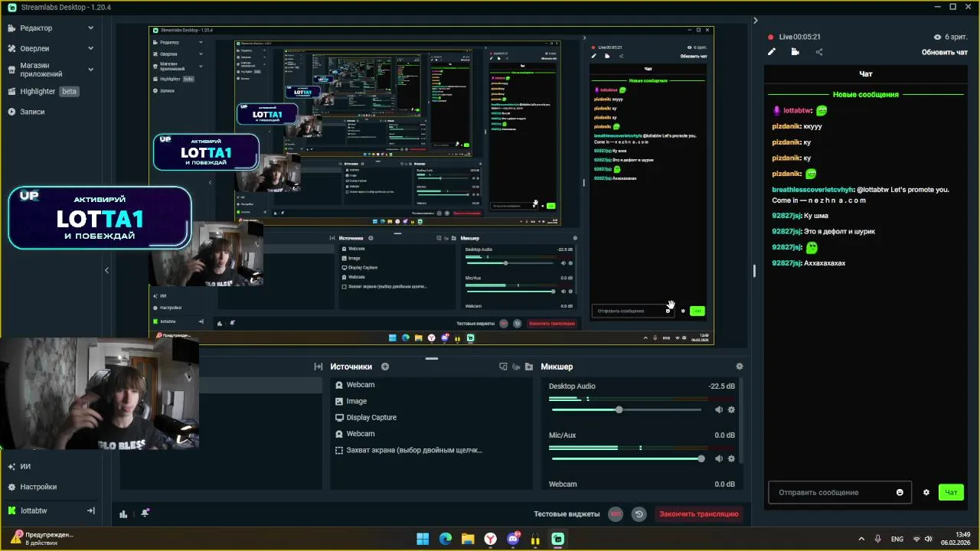
Task: Select the Захват экрана source
Action: tap(431, 450)
